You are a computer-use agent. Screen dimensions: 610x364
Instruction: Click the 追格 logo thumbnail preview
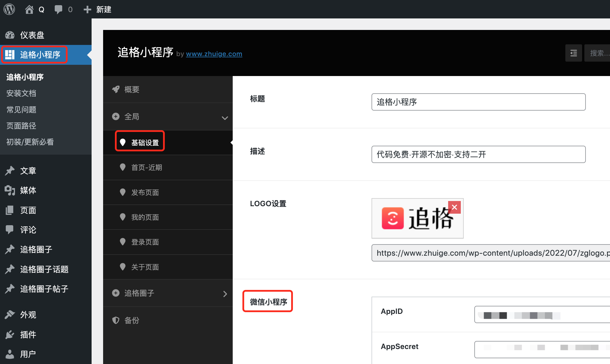tap(417, 218)
